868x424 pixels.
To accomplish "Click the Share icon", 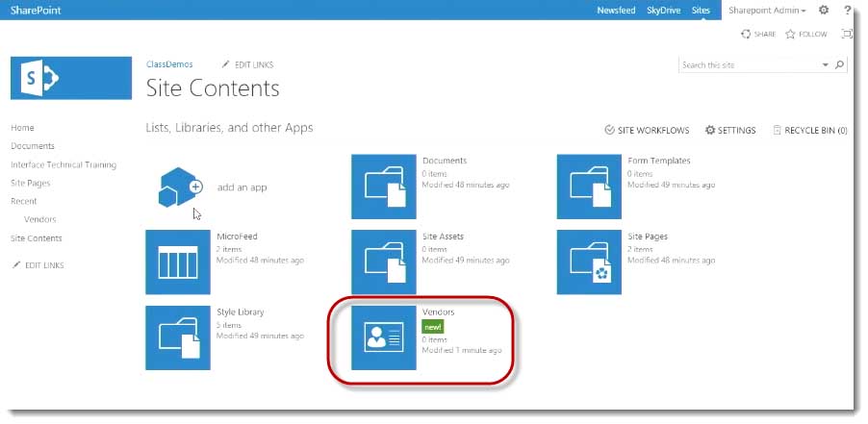I will click(x=746, y=35).
